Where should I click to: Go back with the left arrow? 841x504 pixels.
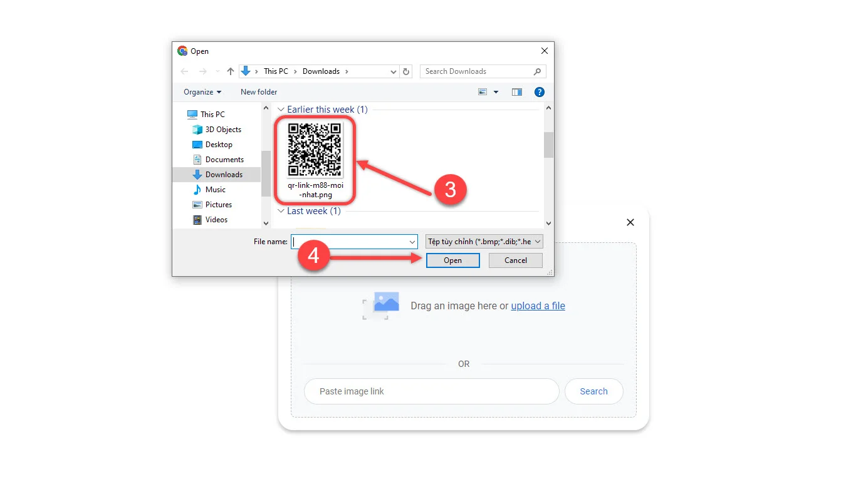tap(184, 71)
